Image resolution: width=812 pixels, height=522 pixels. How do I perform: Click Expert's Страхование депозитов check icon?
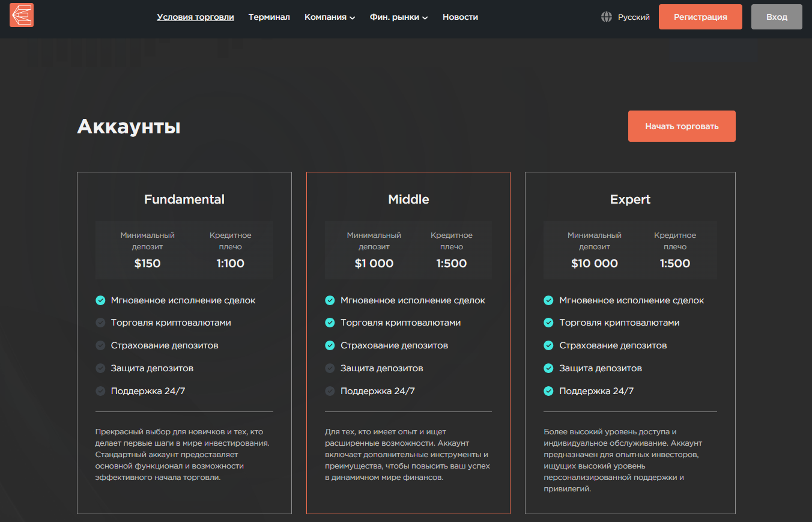point(548,345)
